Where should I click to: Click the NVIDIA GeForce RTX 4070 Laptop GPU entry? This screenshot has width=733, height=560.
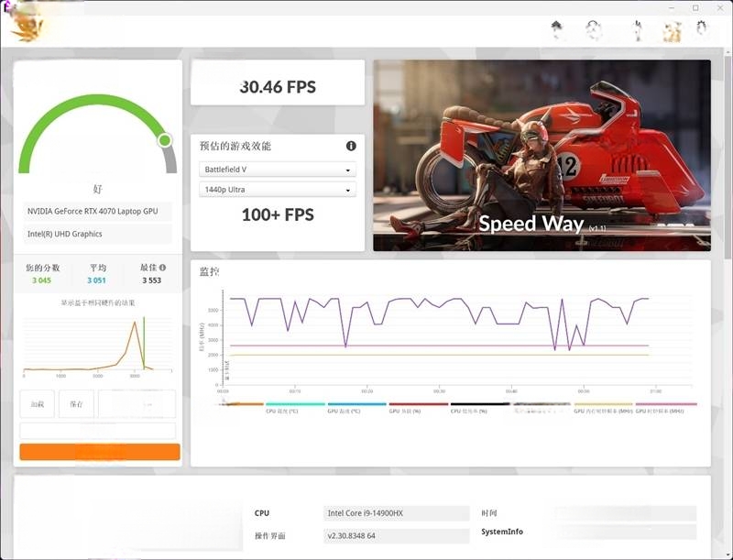pyautogui.click(x=97, y=212)
